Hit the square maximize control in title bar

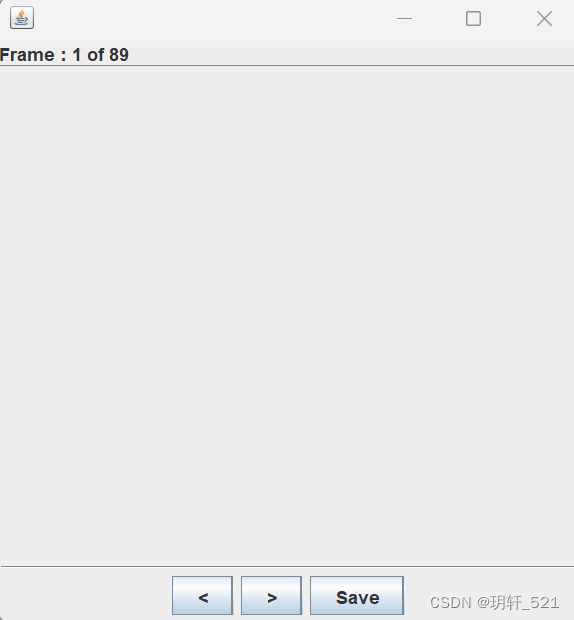click(x=473, y=18)
